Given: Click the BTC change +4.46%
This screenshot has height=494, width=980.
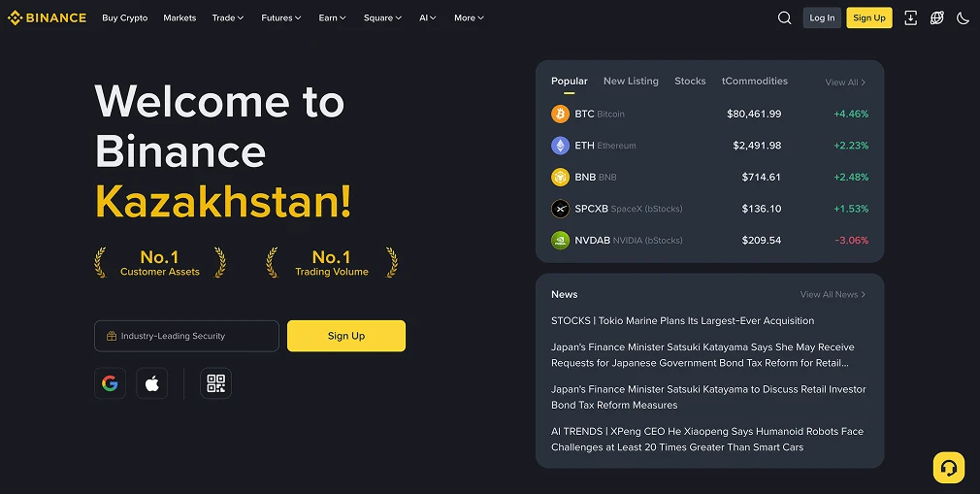Looking at the screenshot, I should click(x=851, y=114).
